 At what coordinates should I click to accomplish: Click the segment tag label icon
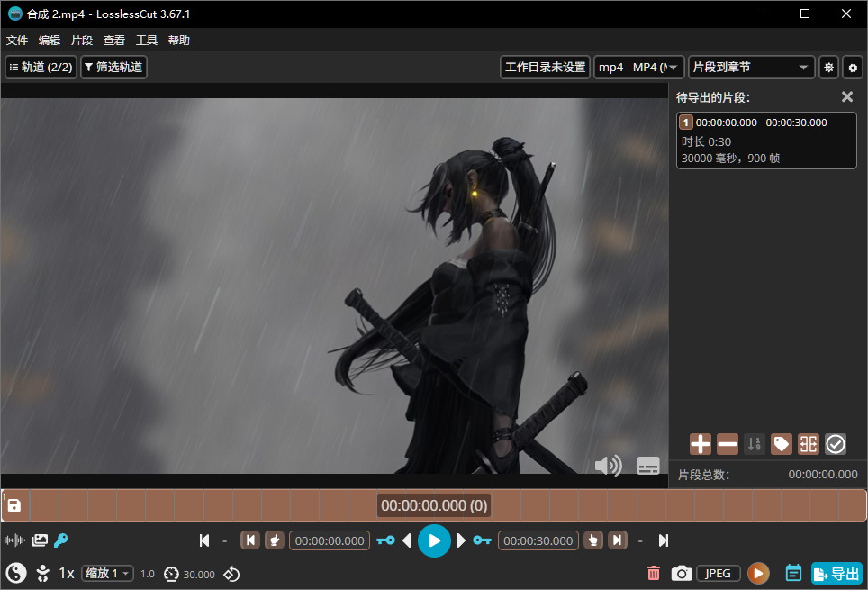coord(781,444)
